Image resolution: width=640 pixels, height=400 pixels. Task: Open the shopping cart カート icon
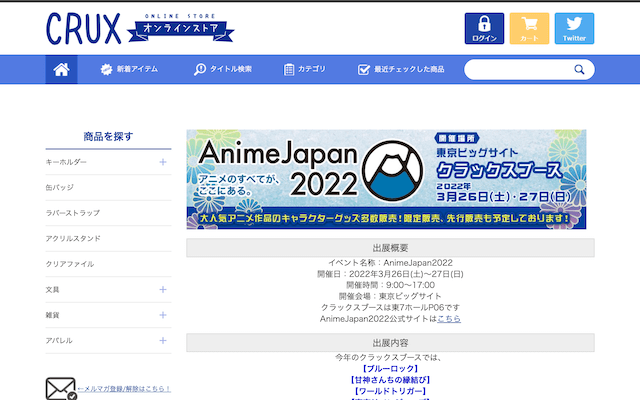(x=529, y=28)
